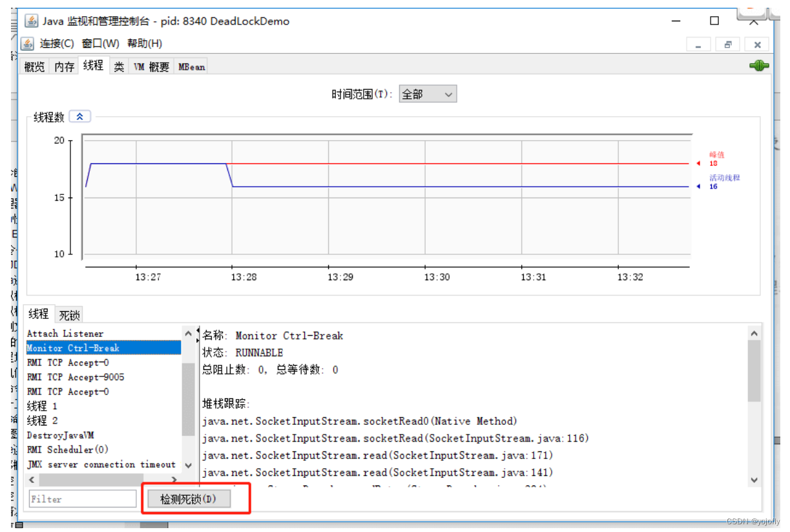Click the stack trace panel scroll-down arrow

pos(754,480)
